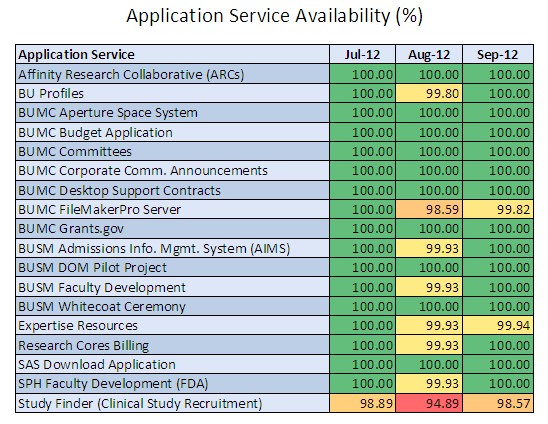Viewport: 548px width, 424px height.
Task: Select BUMC Corporate Comm. Announcements row label
Action: pyautogui.click(x=172, y=171)
